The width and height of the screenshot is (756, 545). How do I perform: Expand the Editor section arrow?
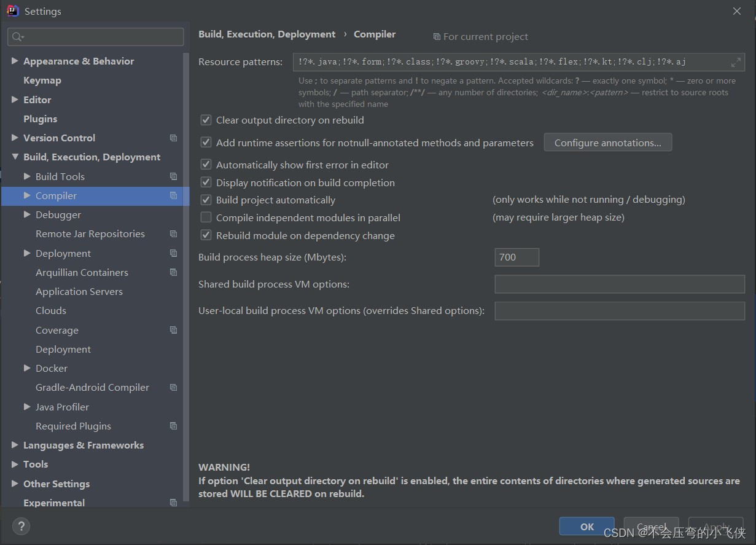[15, 100]
